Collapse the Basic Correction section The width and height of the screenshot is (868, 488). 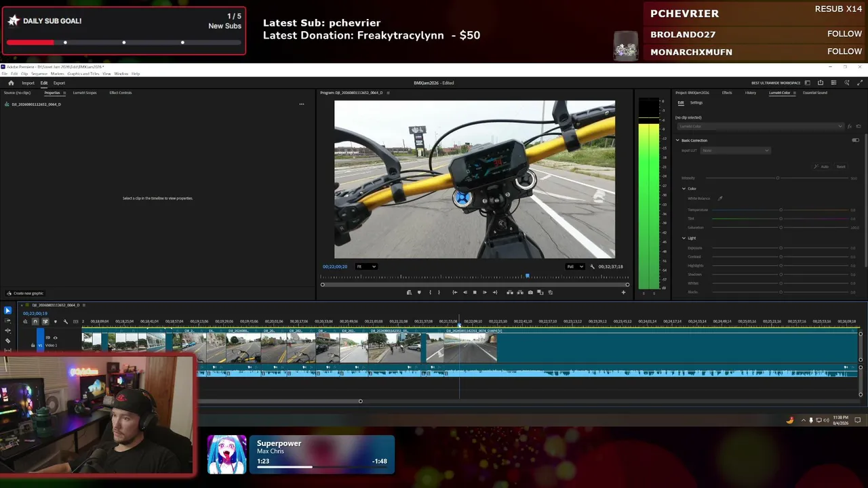pyautogui.click(x=677, y=140)
